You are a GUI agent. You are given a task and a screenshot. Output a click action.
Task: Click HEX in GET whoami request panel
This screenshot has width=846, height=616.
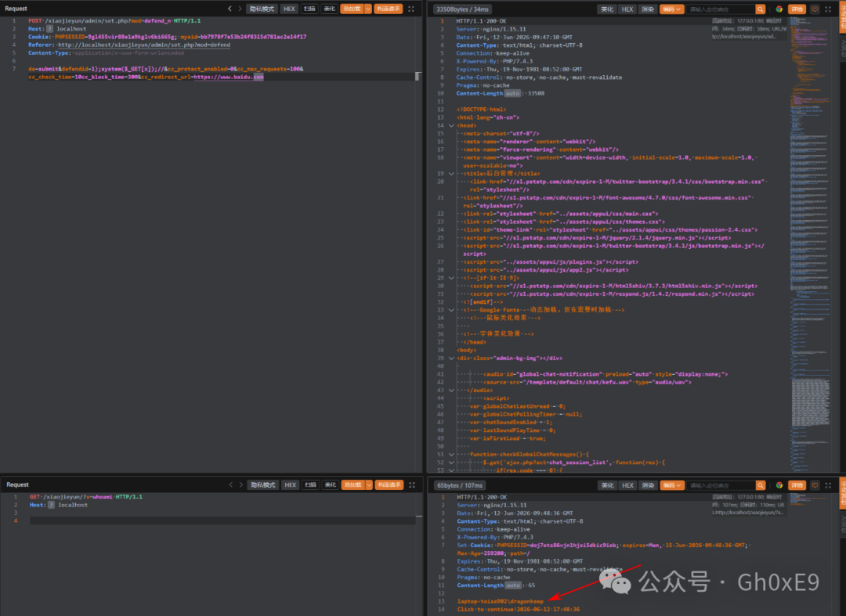291,485
